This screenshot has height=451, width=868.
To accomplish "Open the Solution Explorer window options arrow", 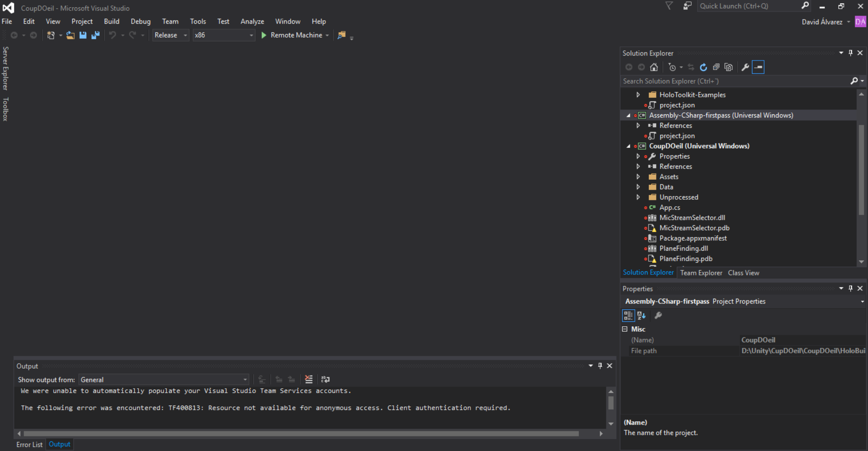I will tap(841, 53).
